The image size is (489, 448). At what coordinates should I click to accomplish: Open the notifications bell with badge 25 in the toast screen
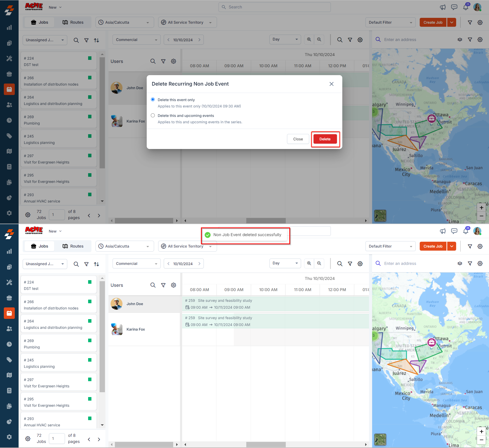[466, 231]
